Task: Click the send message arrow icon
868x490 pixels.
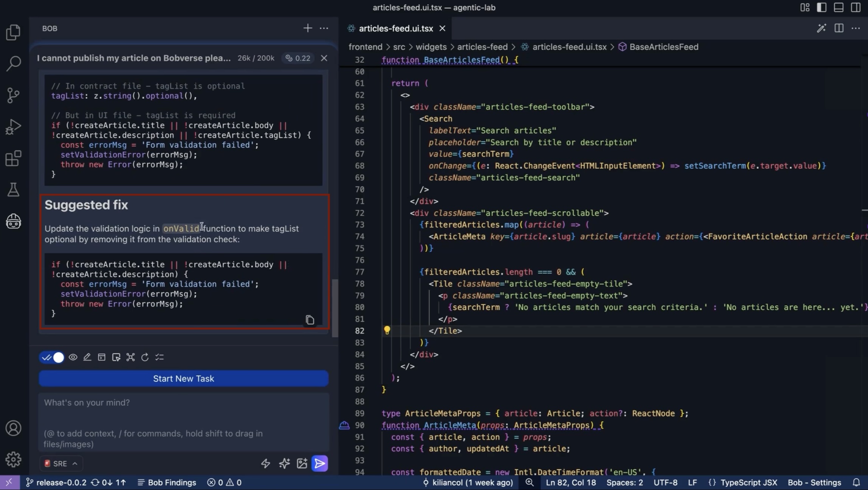Action: [x=319, y=464]
